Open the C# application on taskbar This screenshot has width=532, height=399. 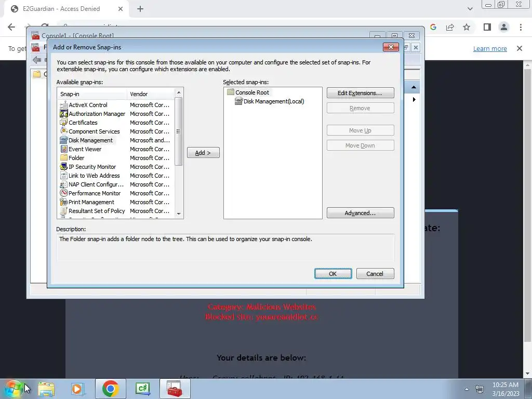[142, 389]
